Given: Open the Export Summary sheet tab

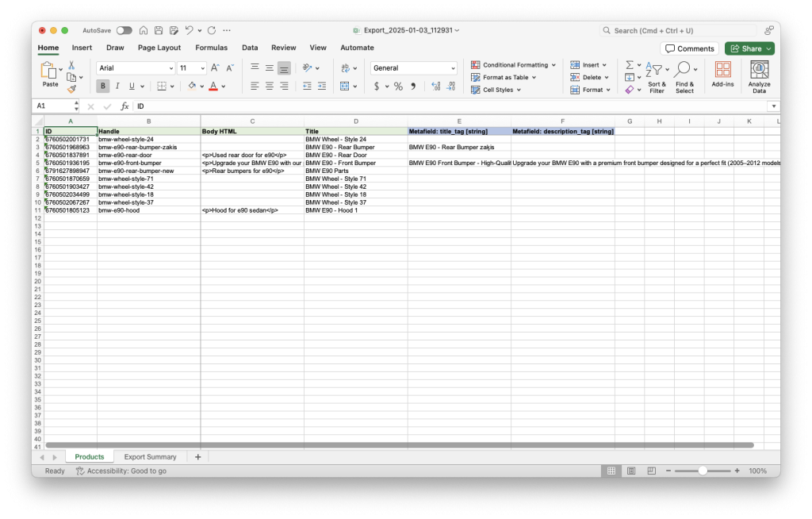Looking at the screenshot, I should (151, 456).
